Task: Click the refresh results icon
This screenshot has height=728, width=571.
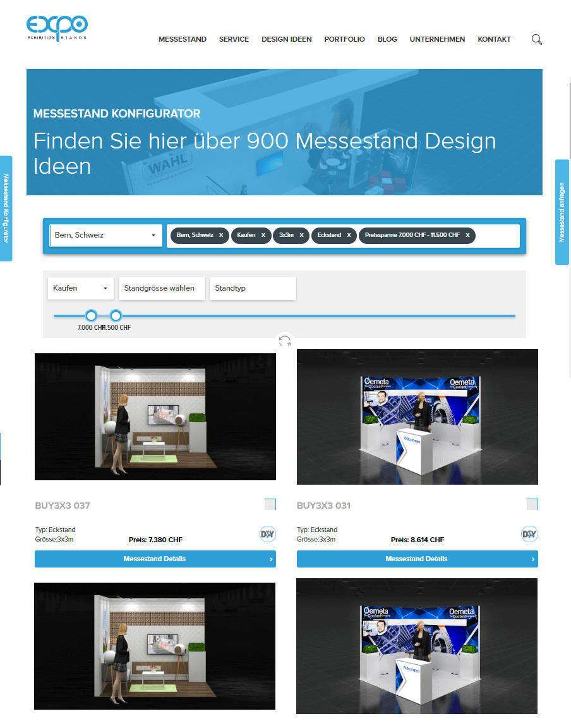Action: pos(285,341)
